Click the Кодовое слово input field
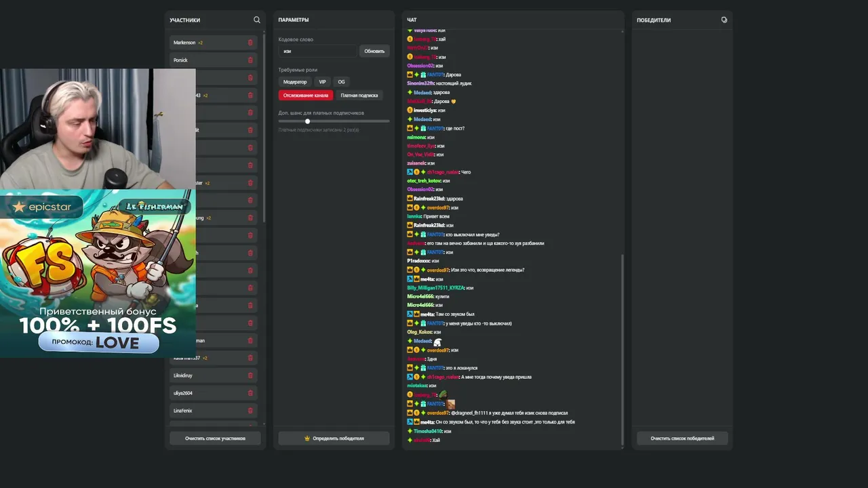 tap(317, 52)
